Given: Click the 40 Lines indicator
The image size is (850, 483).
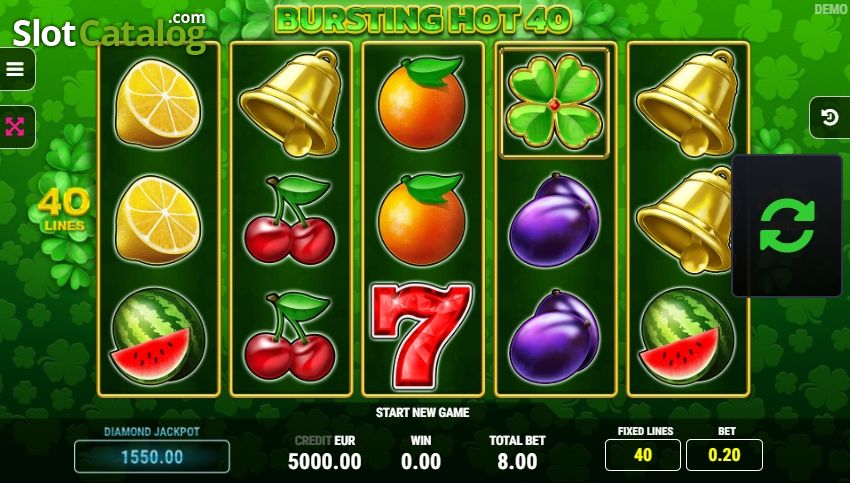Looking at the screenshot, I should (64, 210).
